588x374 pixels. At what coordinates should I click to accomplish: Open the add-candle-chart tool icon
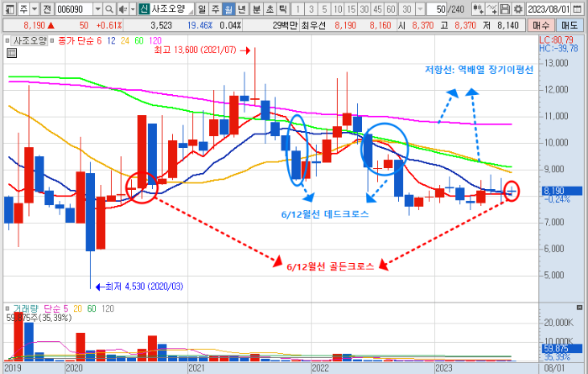point(478,8)
